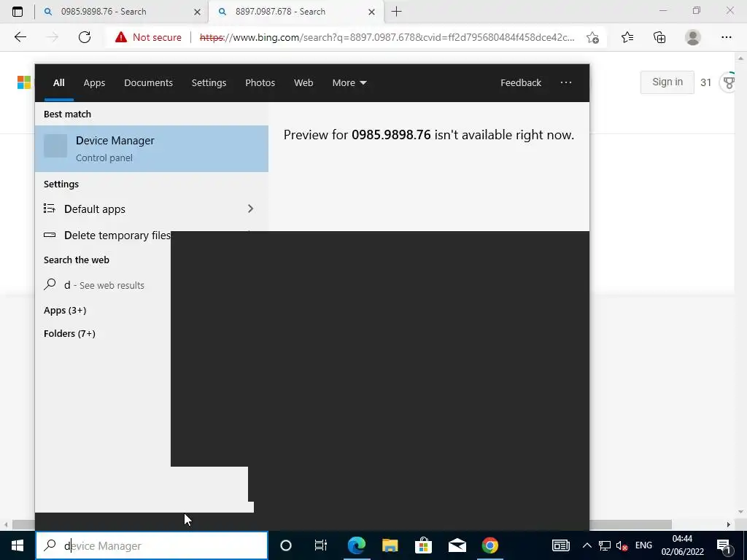Switch to Settings search filter

coord(209,83)
